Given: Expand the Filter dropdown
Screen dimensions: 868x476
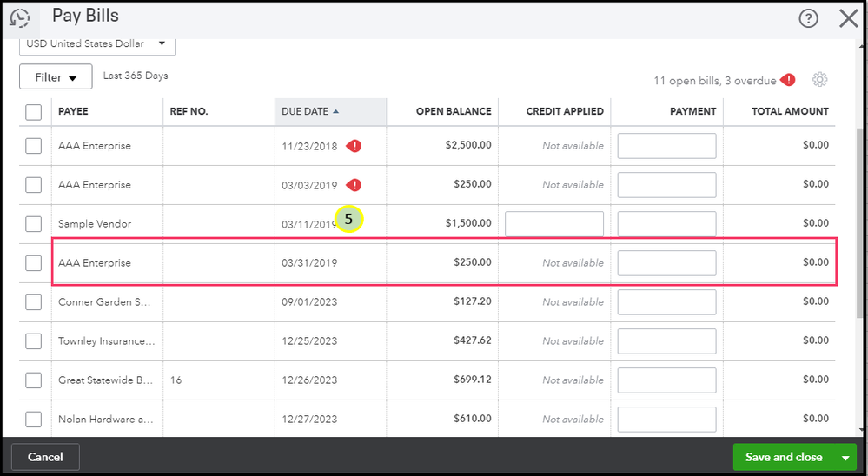Looking at the screenshot, I should (56, 77).
